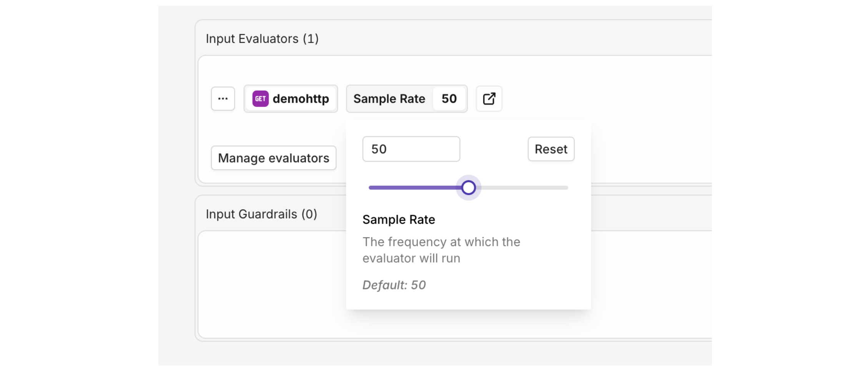Click the purple filled part of slider track
The height and width of the screenshot is (369, 868).
click(x=411, y=188)
